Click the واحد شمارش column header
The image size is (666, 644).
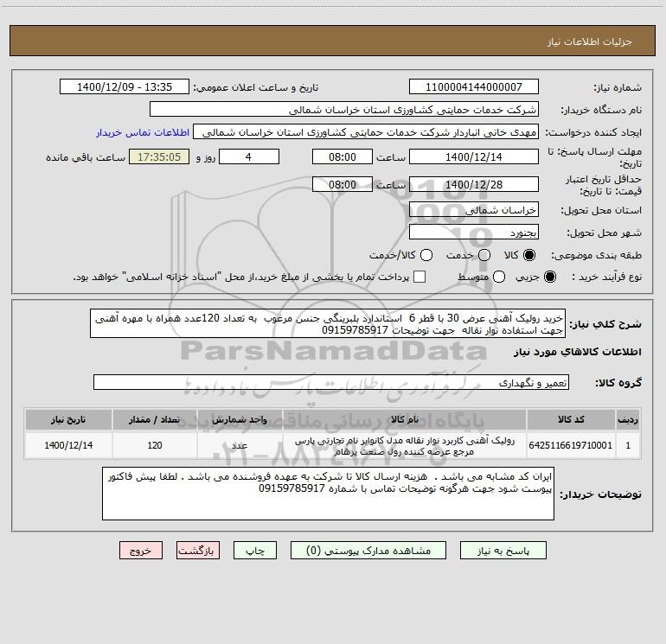(240, 420)
